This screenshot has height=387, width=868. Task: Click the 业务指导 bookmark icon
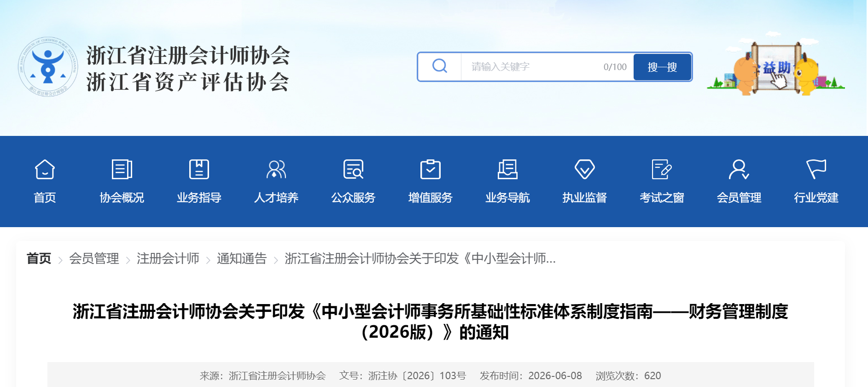199,169
